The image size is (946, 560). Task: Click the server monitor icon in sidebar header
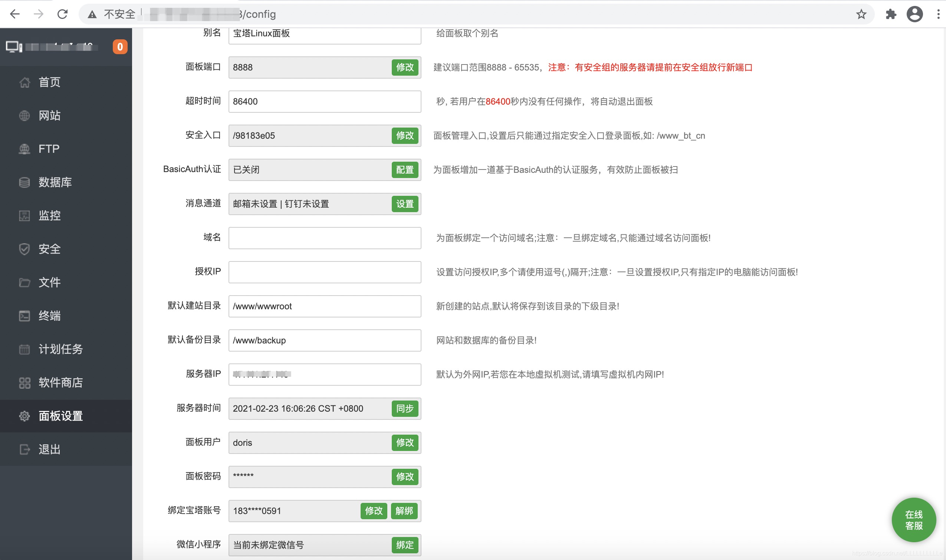tap(14, 47)
